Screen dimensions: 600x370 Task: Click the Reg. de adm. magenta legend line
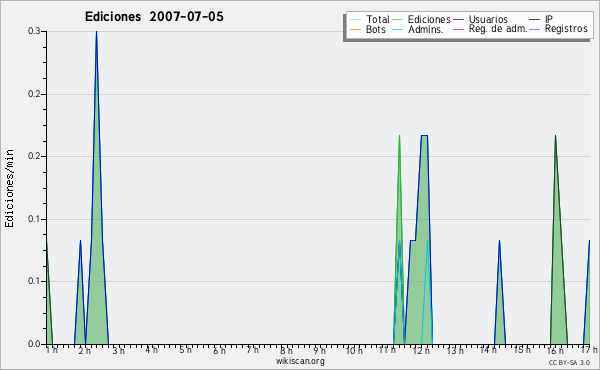tap(458, 29)
